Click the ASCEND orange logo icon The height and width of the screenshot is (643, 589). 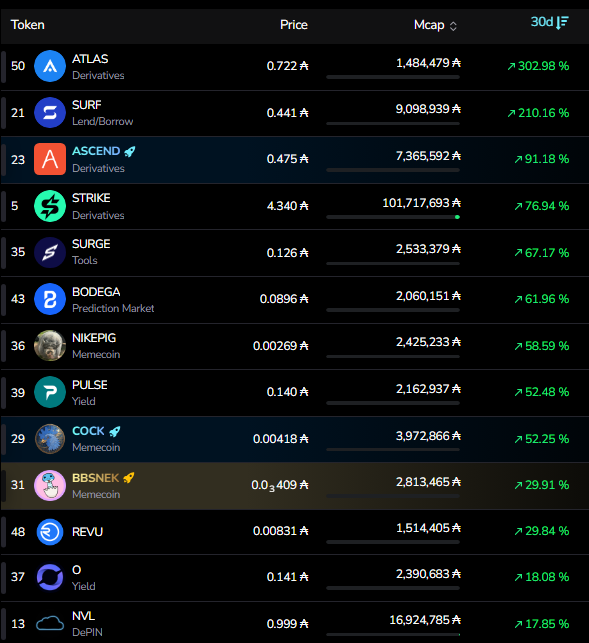pyautogui.click(x=50, y=159)
